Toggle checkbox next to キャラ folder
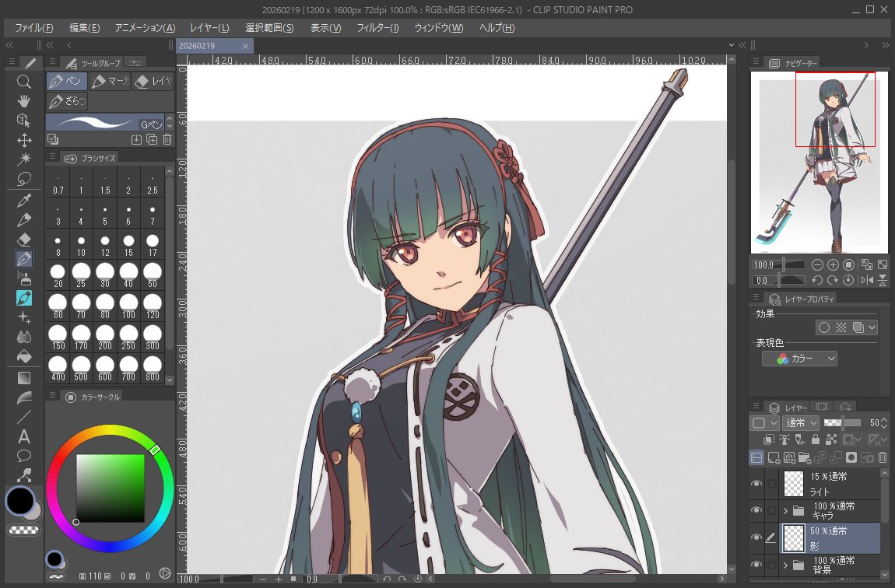Image resolution: width=895 pixels, height=588 pixels. [x=772, y=510]
